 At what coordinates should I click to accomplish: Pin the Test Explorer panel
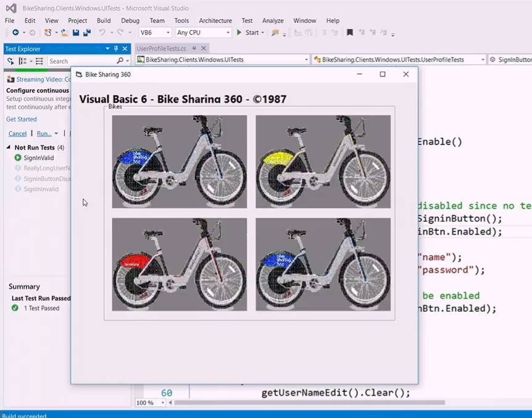pos(115,48)
